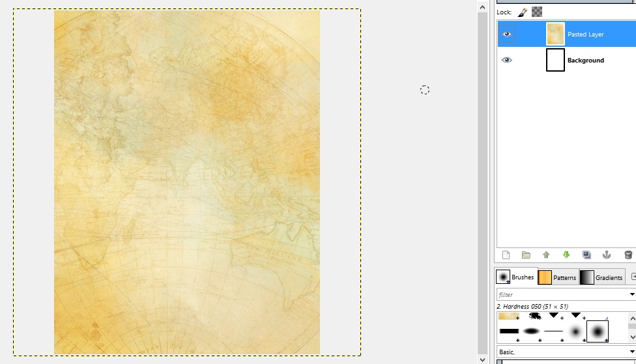This screenshot has height=364, width=636.
Task: Toggle the lock alpha channel checkerboard icon
Action: click(537, 12)
